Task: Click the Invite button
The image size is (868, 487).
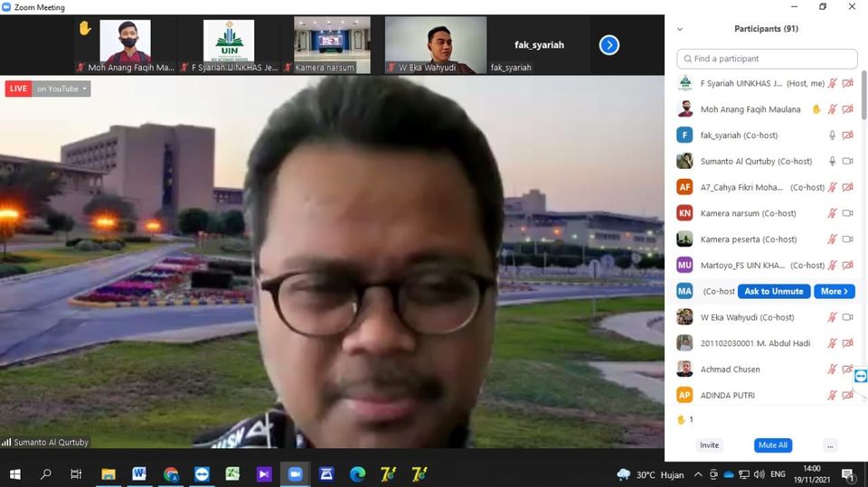Action: click(710, 445)
